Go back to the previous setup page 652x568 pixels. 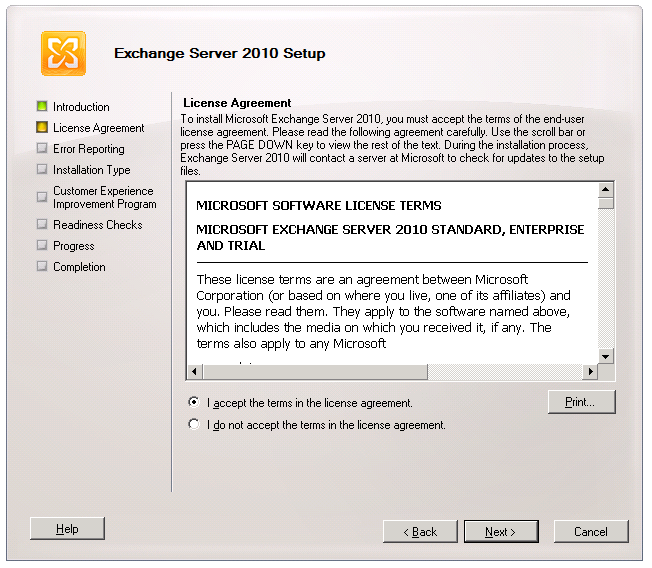[420, 531]
